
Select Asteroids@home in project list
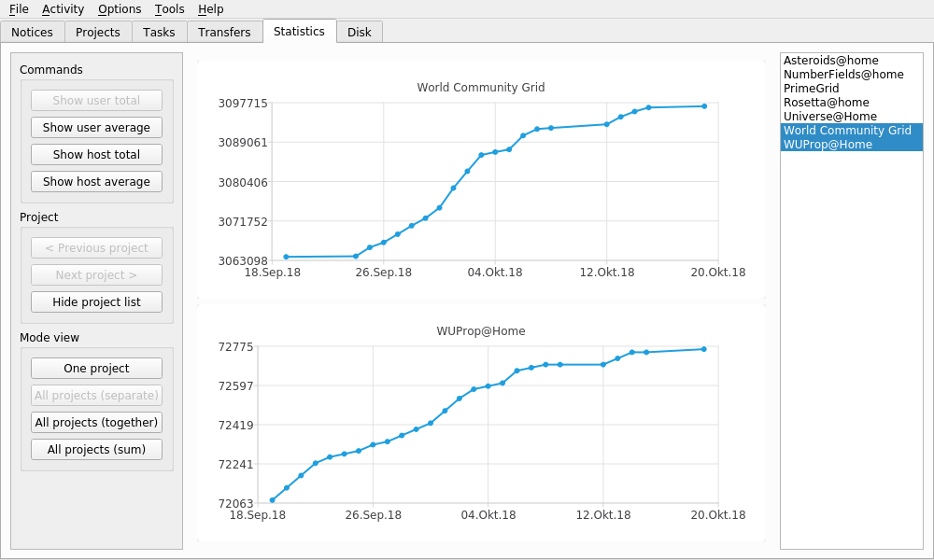(830, 61)
